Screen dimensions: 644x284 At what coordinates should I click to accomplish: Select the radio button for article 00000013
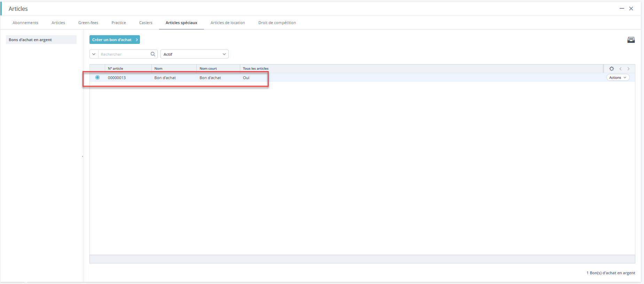pos(97,77)
